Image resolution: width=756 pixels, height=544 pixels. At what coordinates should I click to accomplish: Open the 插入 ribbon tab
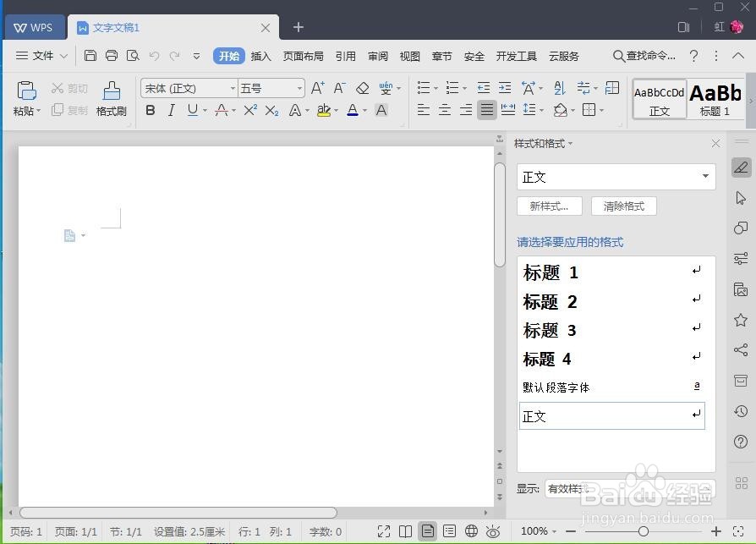click(x=260, y=56)
